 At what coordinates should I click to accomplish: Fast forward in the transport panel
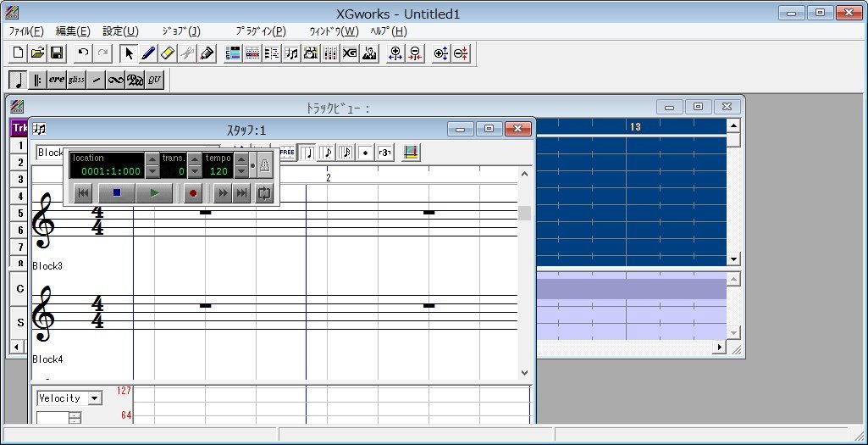(x=223, y=193)
